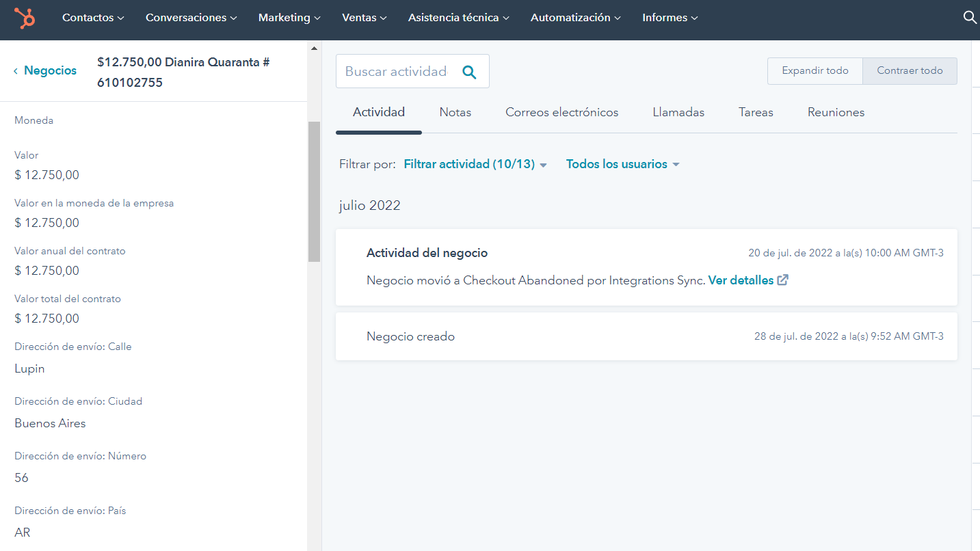980x551 pixels.
Task: Click the back chevron next to Negocios
Action: pos(16,71)
